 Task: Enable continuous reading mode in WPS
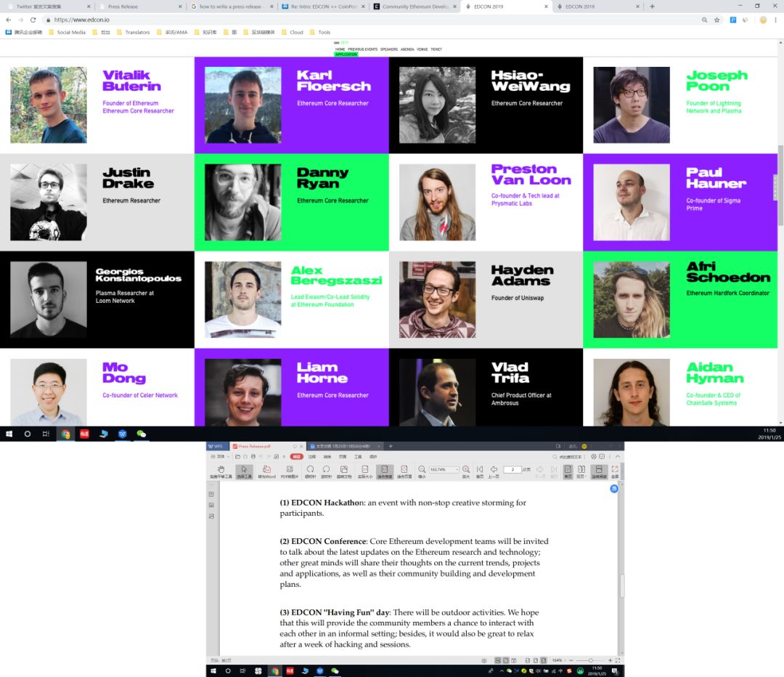(598, 471)
